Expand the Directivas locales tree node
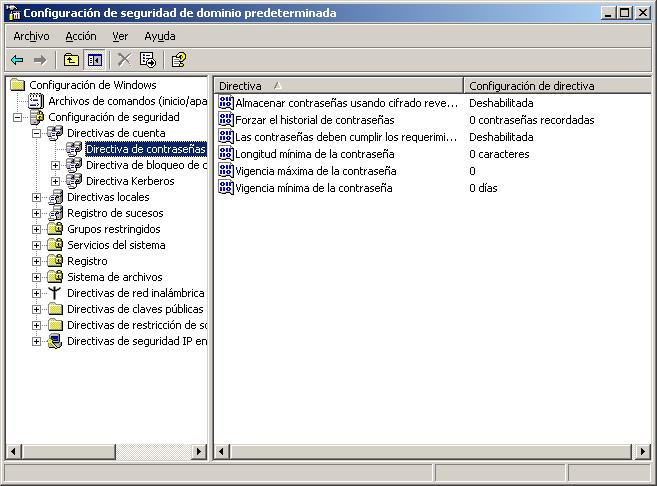 [x=37, y=197]
